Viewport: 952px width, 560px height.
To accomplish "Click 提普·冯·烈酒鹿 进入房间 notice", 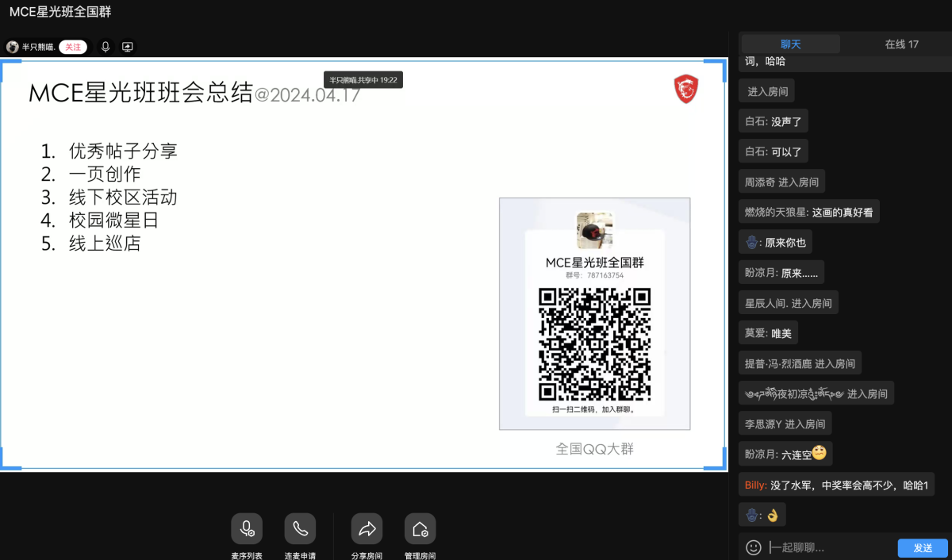I will point(800,363).
